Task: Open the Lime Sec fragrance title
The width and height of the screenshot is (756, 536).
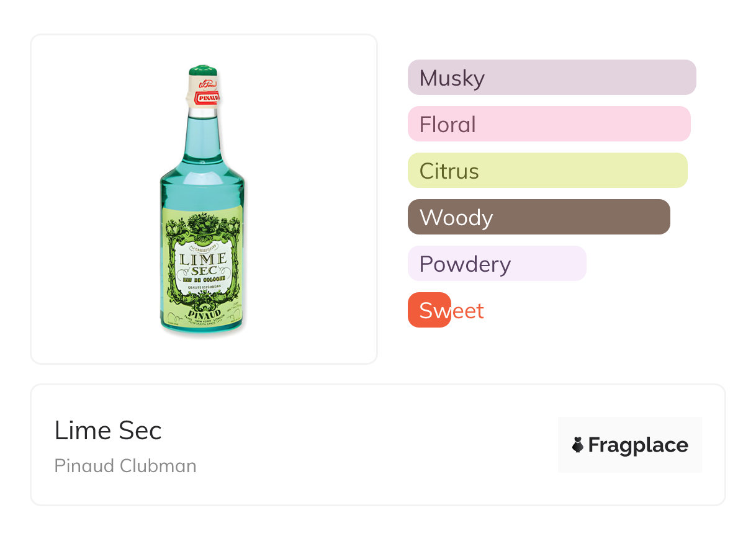Action: (x=108, y=431)
